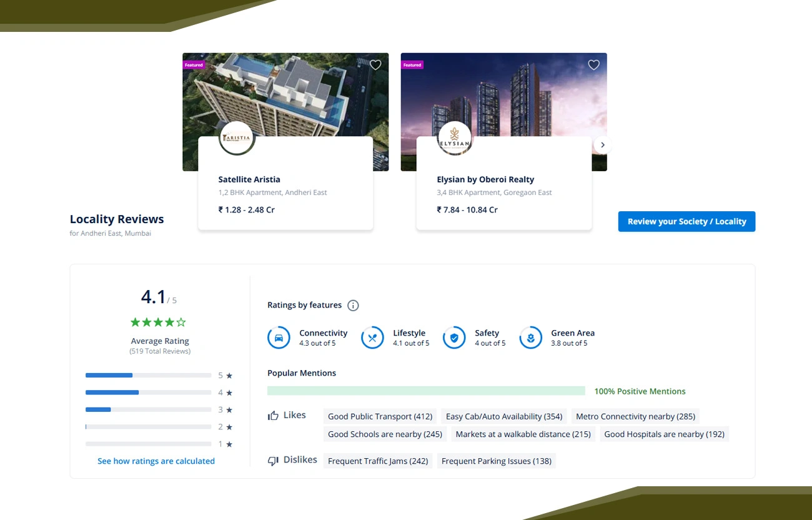Click the next arrow on the property carousel
Screen dimensions: 812x520
(x=602, y=144)
